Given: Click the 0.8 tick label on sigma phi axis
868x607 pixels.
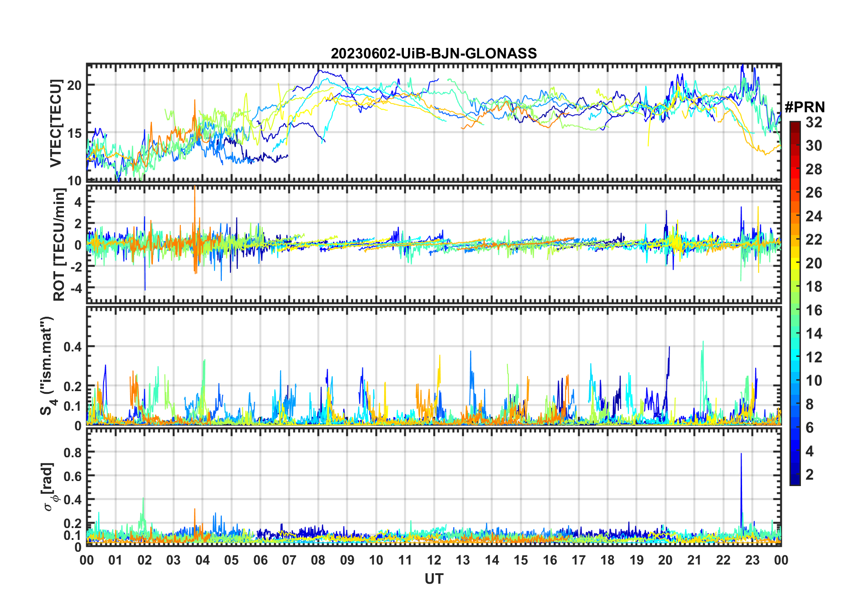Looking at the screenshot, I should 72,452.
